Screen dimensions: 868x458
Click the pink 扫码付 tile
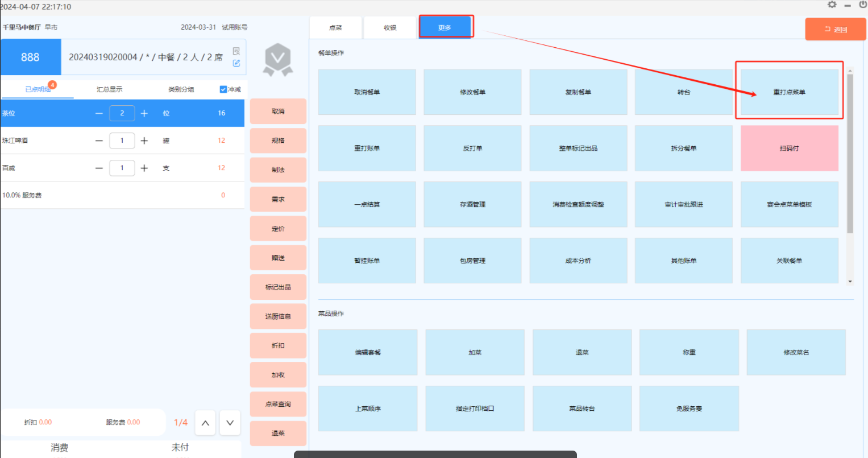pyautogui.click(x=789, y=148)
